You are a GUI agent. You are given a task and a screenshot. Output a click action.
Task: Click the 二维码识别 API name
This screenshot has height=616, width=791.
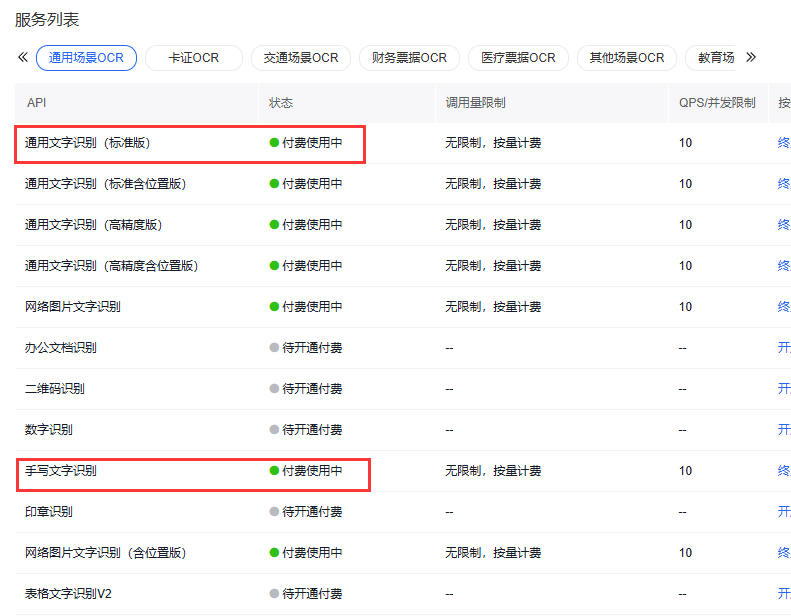pyautogui.click(x=55, y=389)
